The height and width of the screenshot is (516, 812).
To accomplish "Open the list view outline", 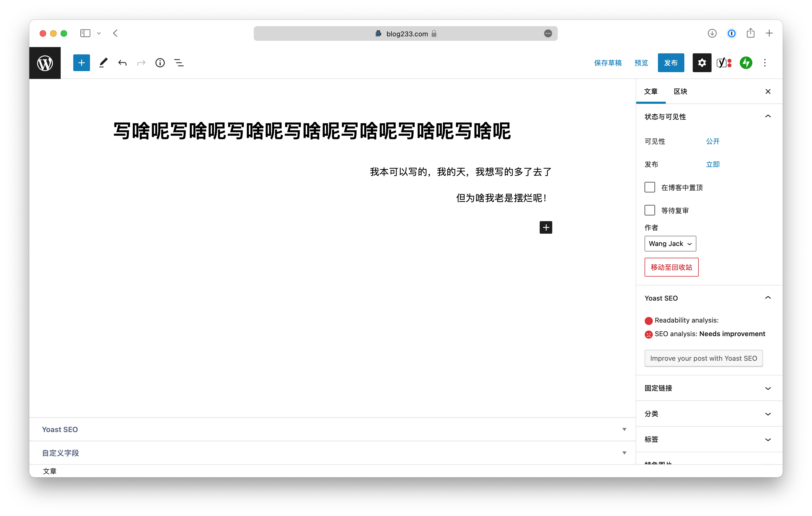I will [179, 63].
